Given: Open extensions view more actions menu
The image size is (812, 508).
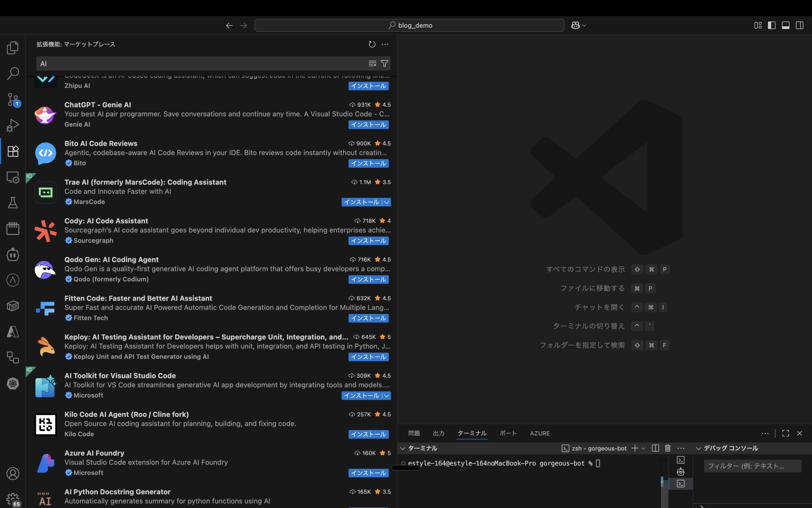Looking at the screenshot, I should pos(385,44).
